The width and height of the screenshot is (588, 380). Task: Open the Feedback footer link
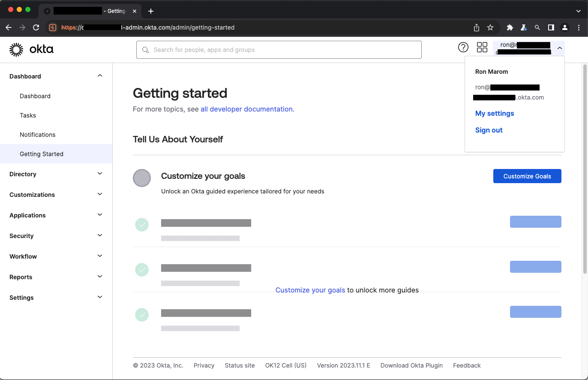pyautogui.click(x=467, y=365)
